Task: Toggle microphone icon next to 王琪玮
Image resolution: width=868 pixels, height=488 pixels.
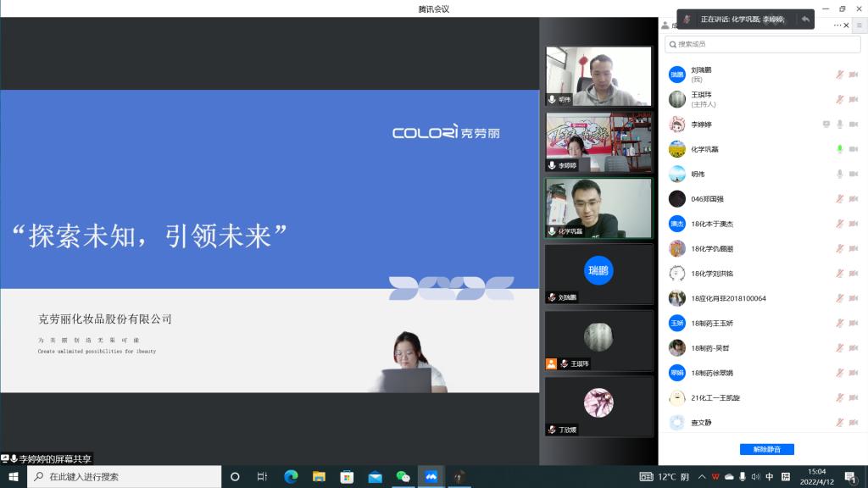Action: [x=839, y=99]
